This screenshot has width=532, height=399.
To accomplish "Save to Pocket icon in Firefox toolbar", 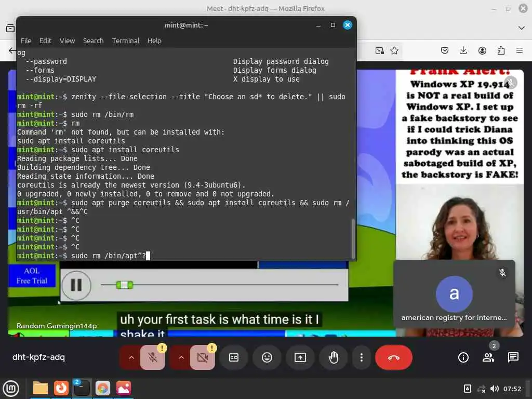I will pyautogui.click(x=445, y=50).
